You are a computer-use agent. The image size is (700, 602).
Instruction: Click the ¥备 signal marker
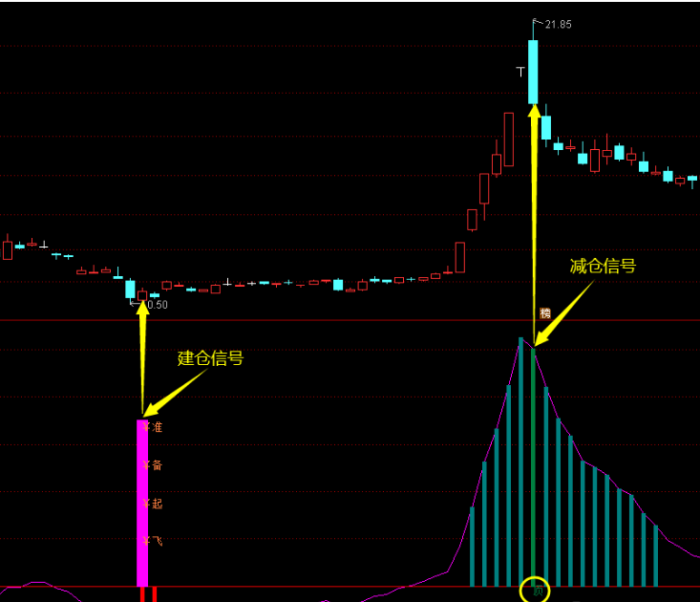pos(153,465)
